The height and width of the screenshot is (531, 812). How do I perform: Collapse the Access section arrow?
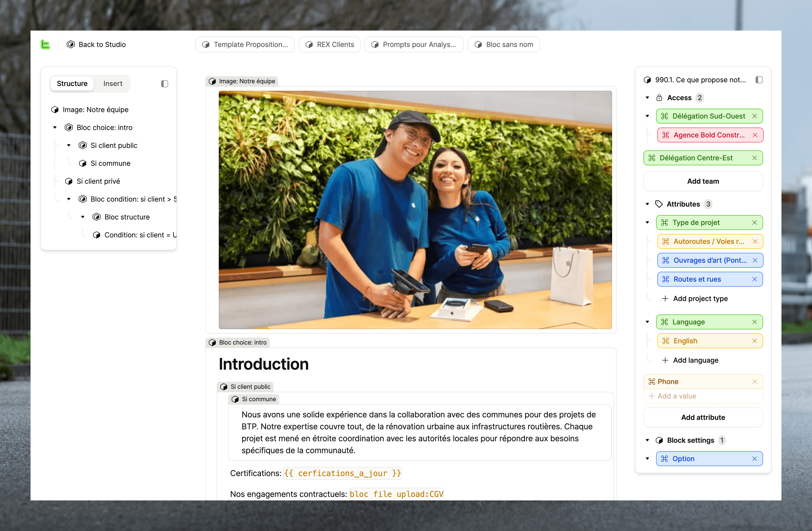(647, 98)
